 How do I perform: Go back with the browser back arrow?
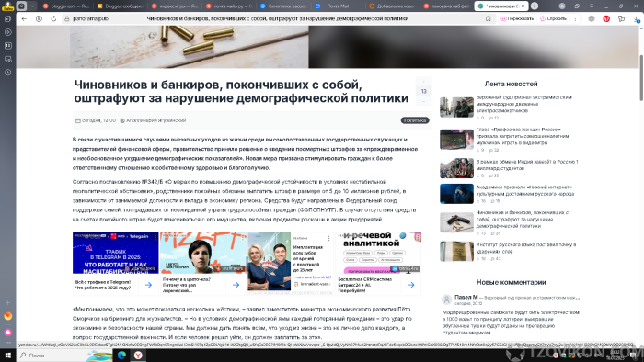pyautogui.click(x=24, y=19)
